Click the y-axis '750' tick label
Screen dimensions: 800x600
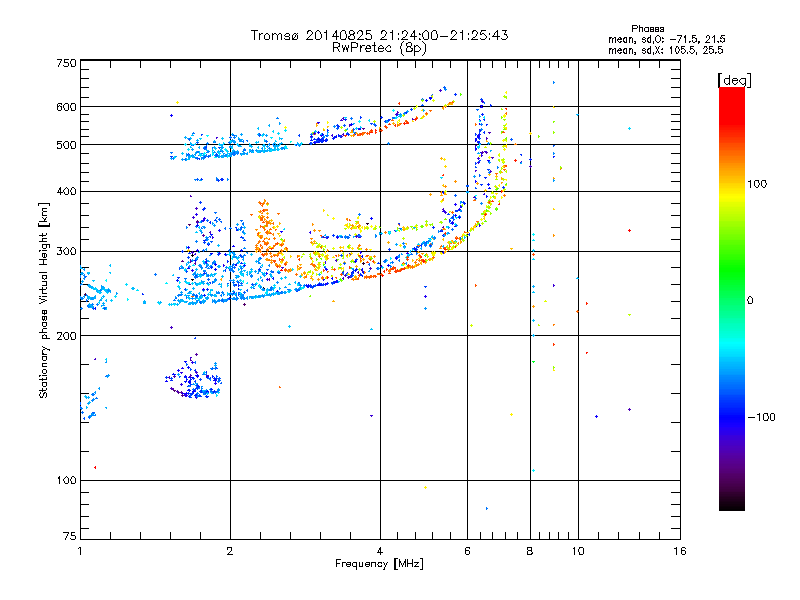tap(67, 63)
